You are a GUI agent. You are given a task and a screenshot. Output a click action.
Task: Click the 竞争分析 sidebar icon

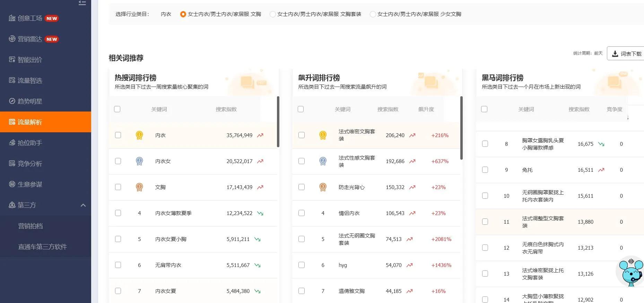click(x=12, y=163)
